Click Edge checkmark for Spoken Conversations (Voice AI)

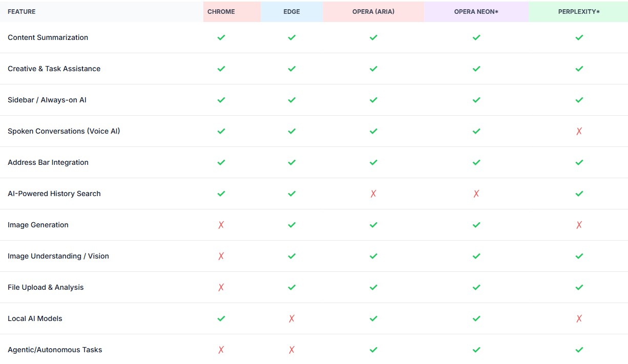[x=291, y=131]
